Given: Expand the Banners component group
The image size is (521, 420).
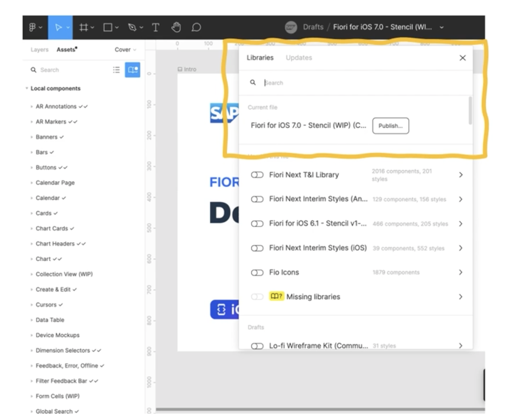Looking at the screenshot, I should point(32,137).
